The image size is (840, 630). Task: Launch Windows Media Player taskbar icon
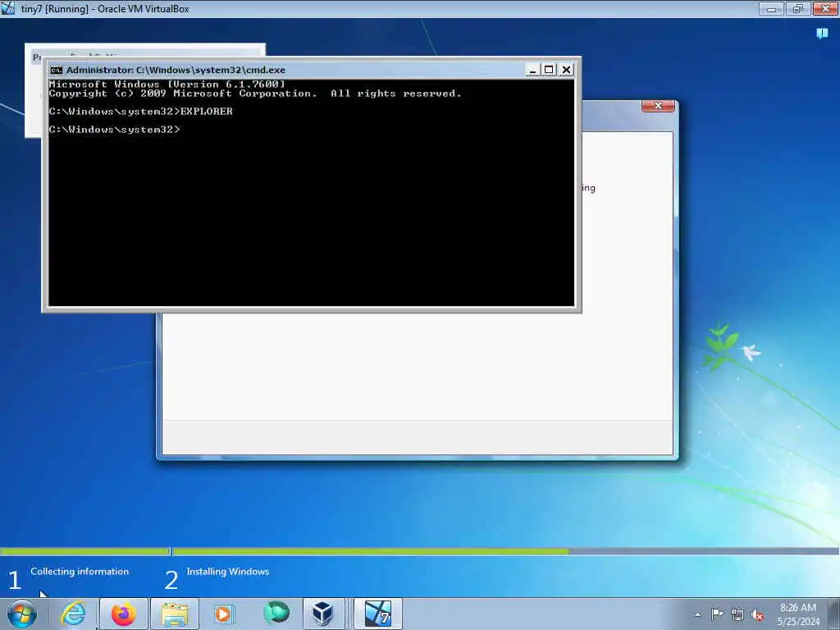224,614
